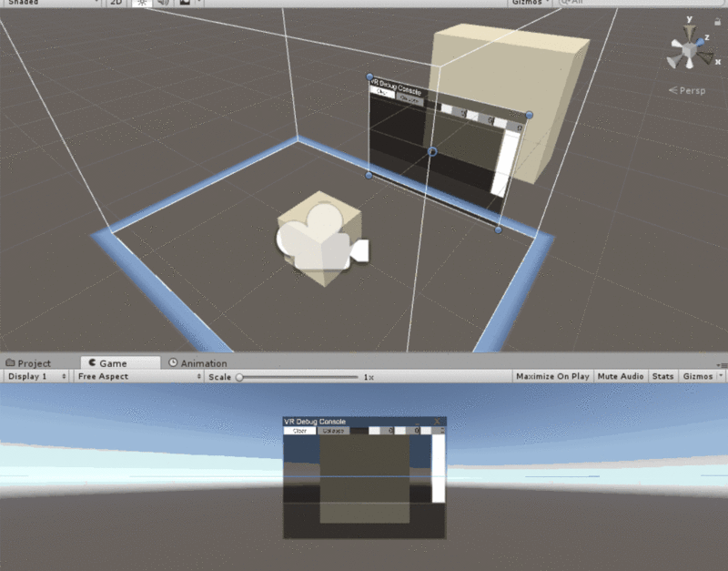Toggle scene effects image icon
Viewport: 728px width, 571px height.
(185, 3)
